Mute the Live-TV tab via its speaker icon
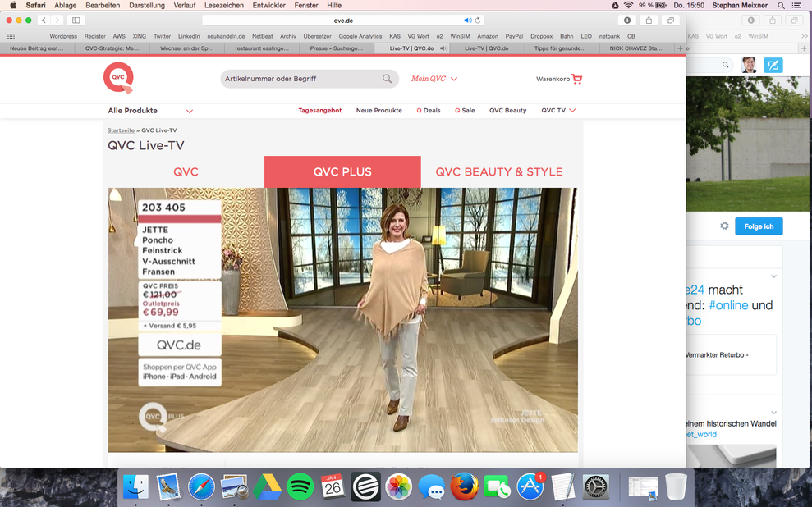The height and width of the screenshot is (507, 812). click(443, 48)
